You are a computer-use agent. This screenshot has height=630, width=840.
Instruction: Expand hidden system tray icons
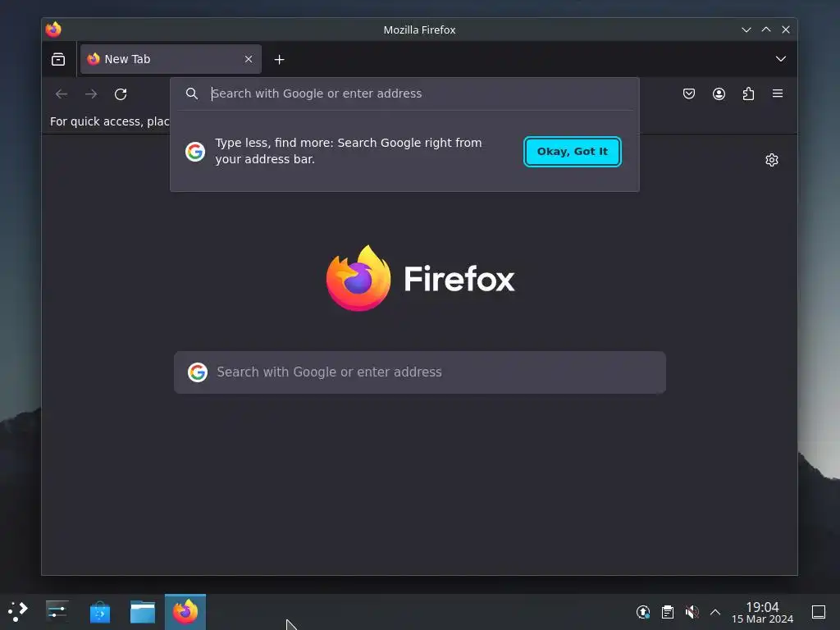715,612
